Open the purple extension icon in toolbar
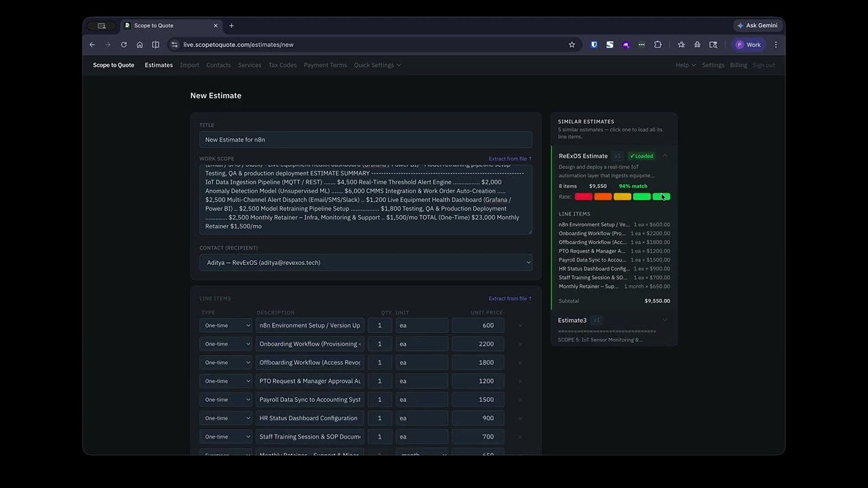 click(x=626, y=45)
